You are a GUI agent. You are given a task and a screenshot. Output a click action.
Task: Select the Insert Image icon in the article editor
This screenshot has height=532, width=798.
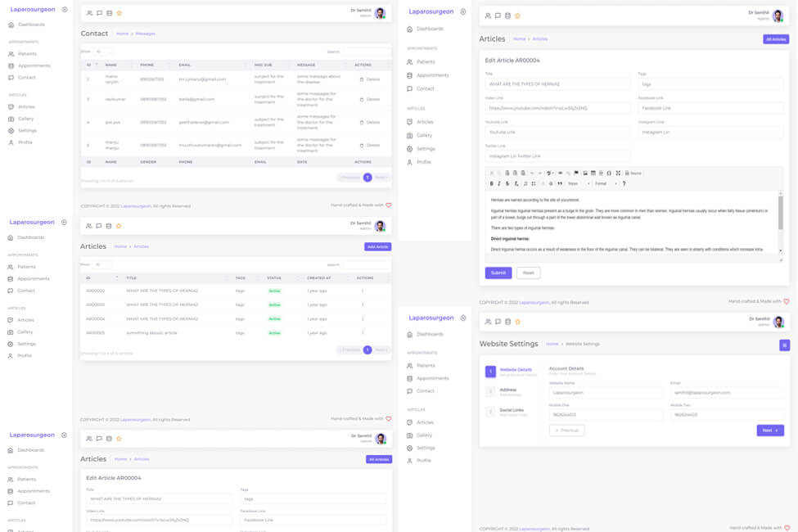[584, 173]
